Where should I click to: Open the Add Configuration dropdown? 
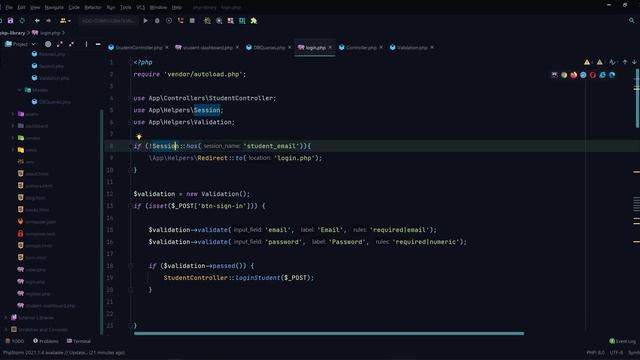[x=108, y=20]
